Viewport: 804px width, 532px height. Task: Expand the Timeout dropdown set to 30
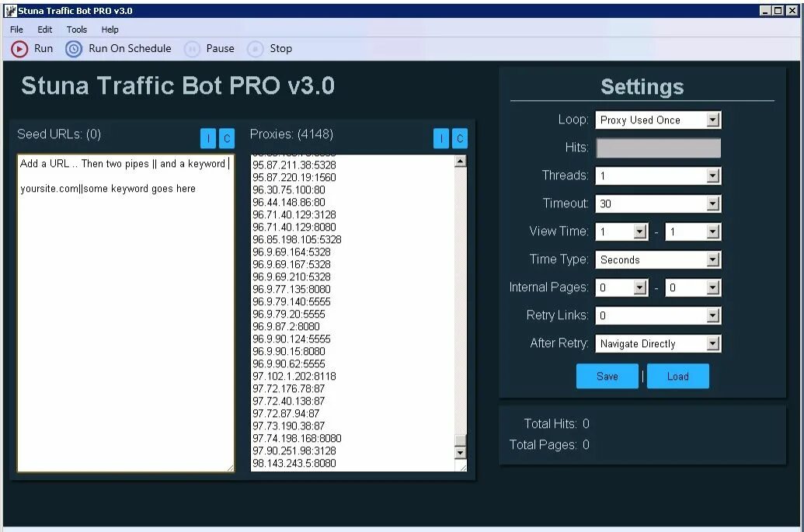[713, 203]
